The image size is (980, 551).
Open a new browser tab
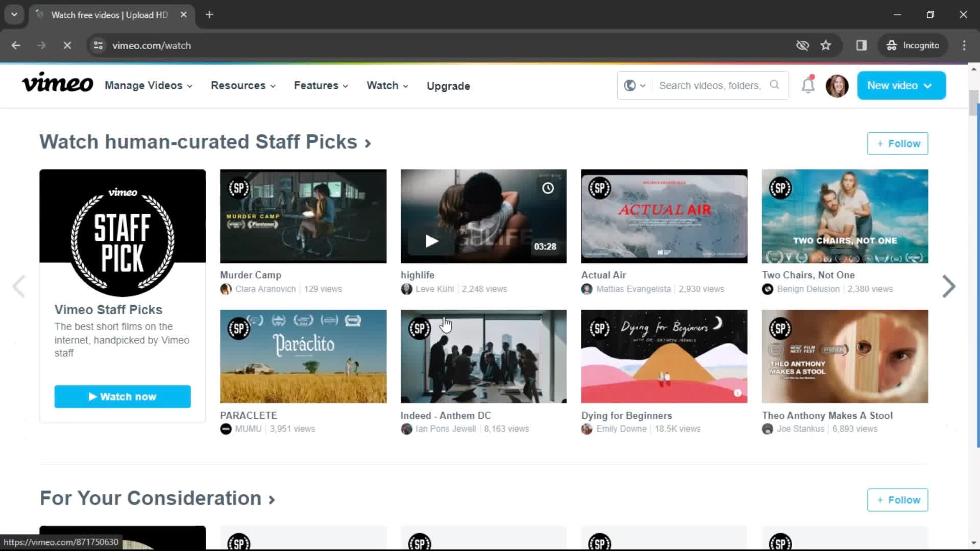click(209, 15)
